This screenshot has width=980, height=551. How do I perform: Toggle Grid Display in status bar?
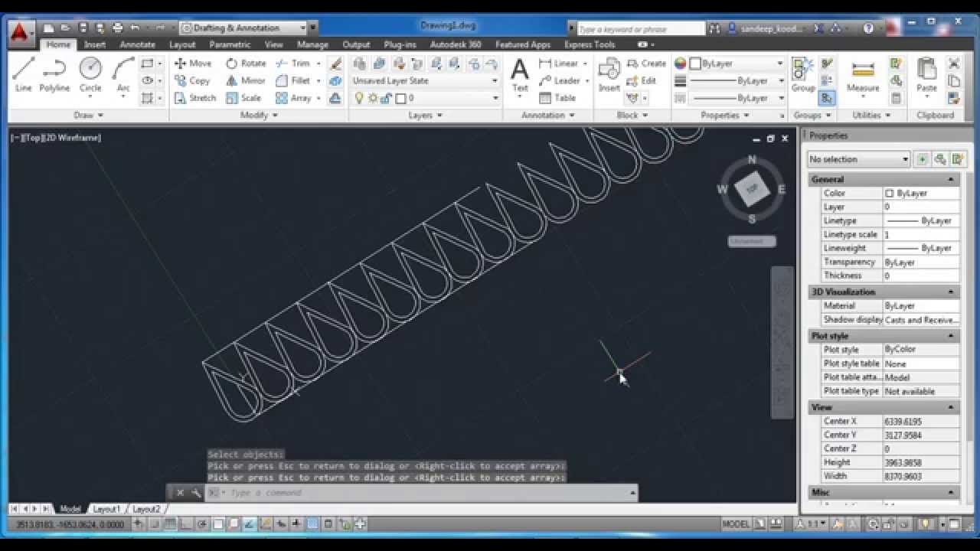click(170, 524)
